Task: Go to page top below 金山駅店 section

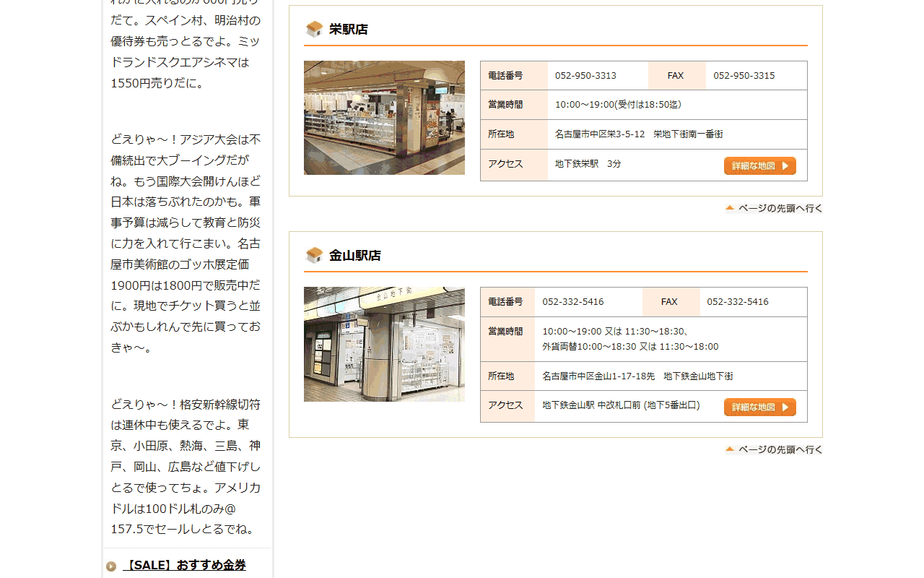Action: (774, 449)
